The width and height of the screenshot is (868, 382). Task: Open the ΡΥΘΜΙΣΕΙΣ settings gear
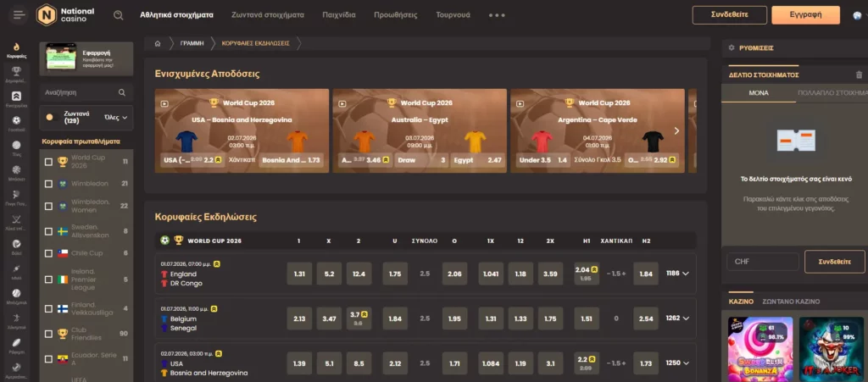pos(732,48)
